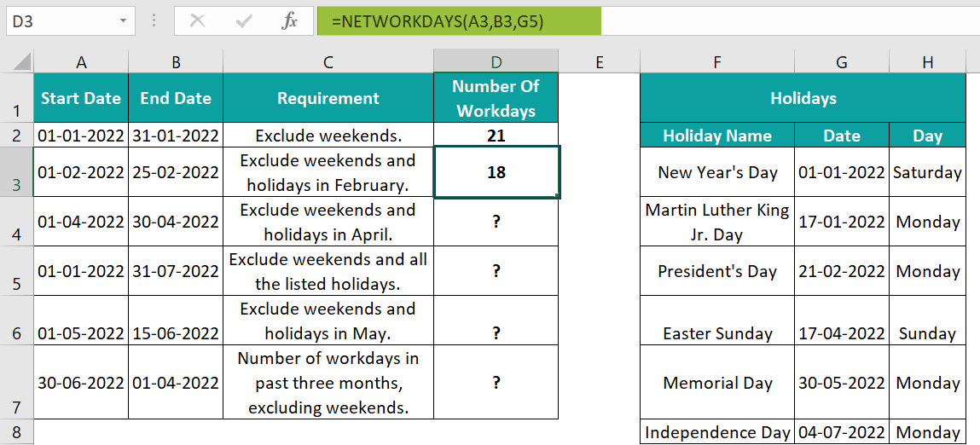Click the Holiday Name header cell
Screen dimensions: 980x445
click(x=717, y=135)
